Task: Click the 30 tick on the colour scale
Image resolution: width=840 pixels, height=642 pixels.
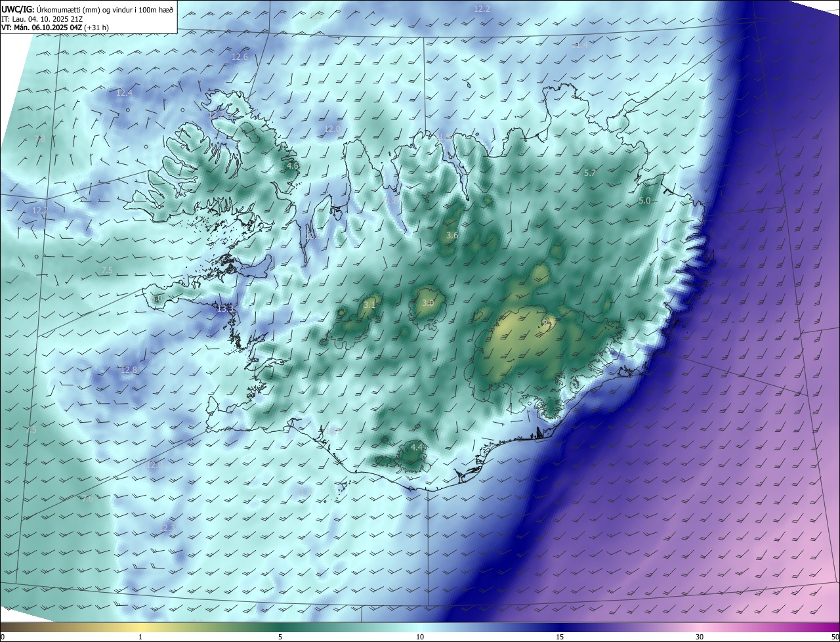Action: 700,637
